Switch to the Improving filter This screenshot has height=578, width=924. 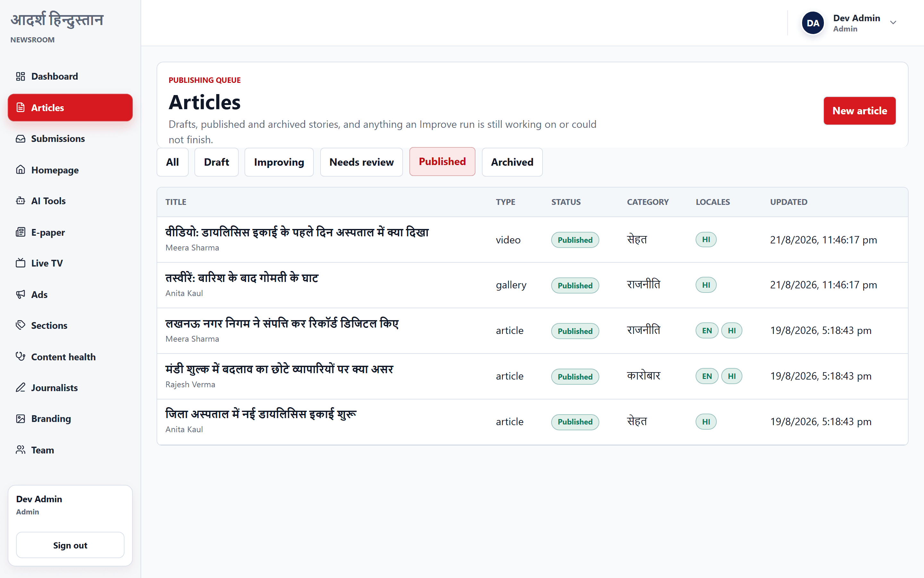279,162
